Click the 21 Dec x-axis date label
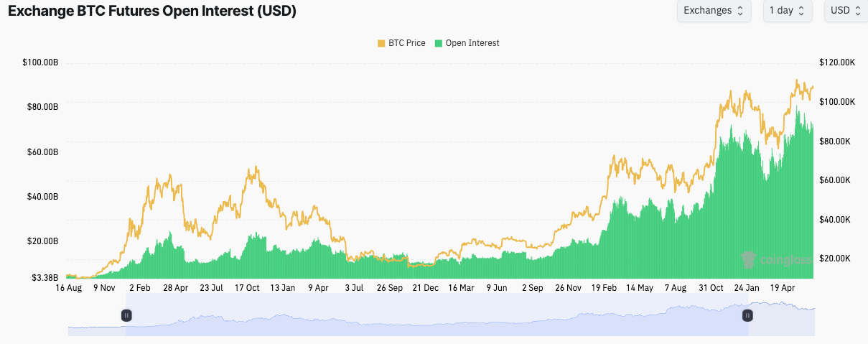 425,288
